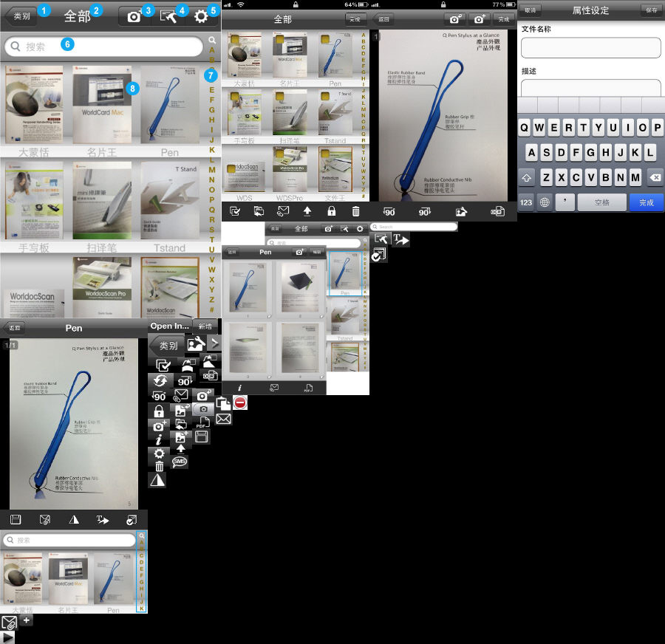The width and height of the screenshot is (665, 644).
Task: Toggle the shift key on the keyboard
Action: pyautogui.click(x=526, y=177)
